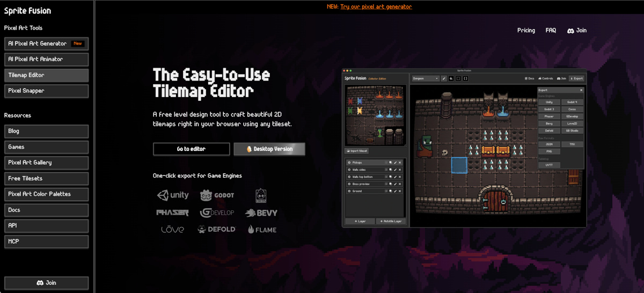The image size is (644, 293).
Task: Open Pixel Art Color Palettes
Action: (46, 194)
